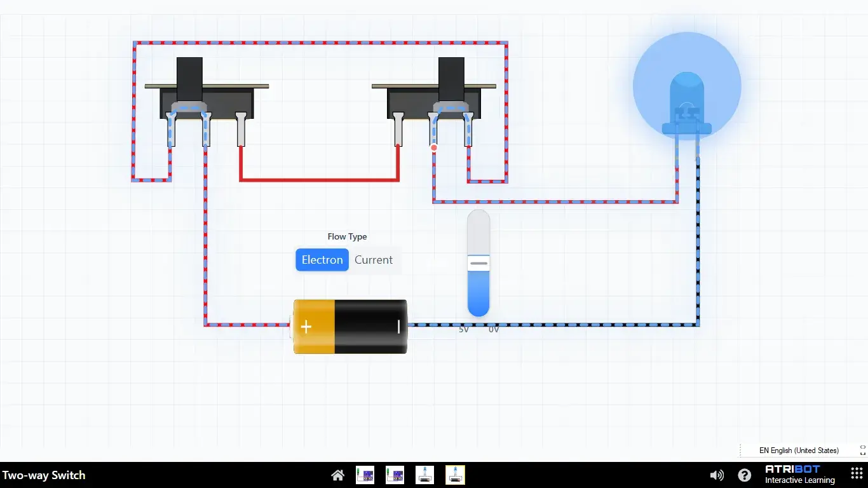
Task: Toggle the right slide switch knob
Action: pyautogui.click(x=452, y=80)
